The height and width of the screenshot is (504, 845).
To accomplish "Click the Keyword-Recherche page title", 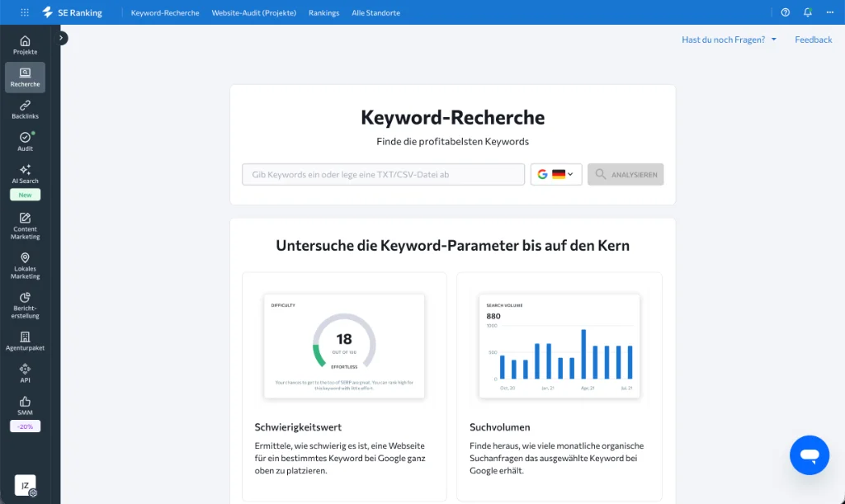I will [x=453, y=117].
